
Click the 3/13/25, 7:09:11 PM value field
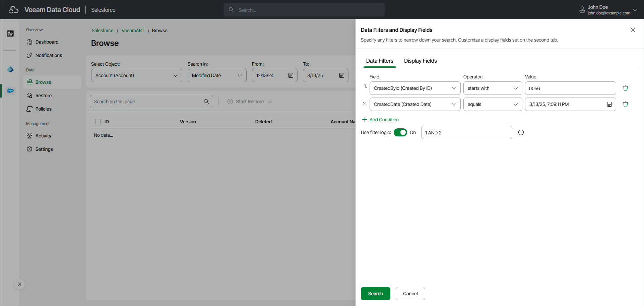tap(571, 104)
